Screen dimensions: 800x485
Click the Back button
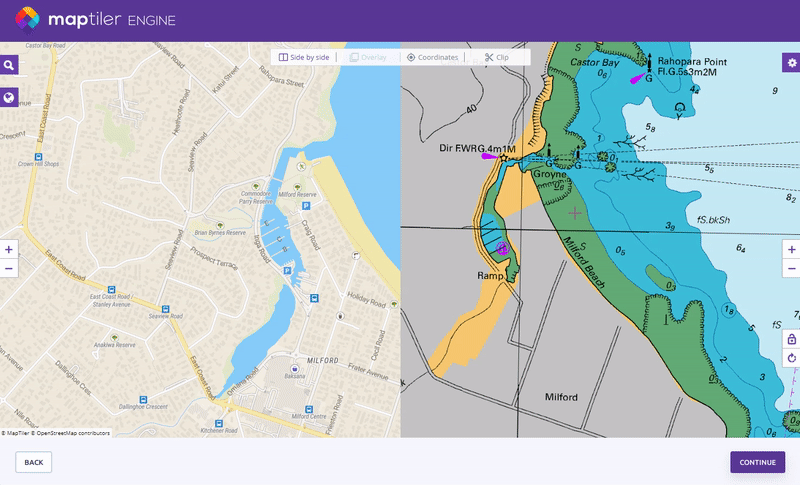click(33, 462)
